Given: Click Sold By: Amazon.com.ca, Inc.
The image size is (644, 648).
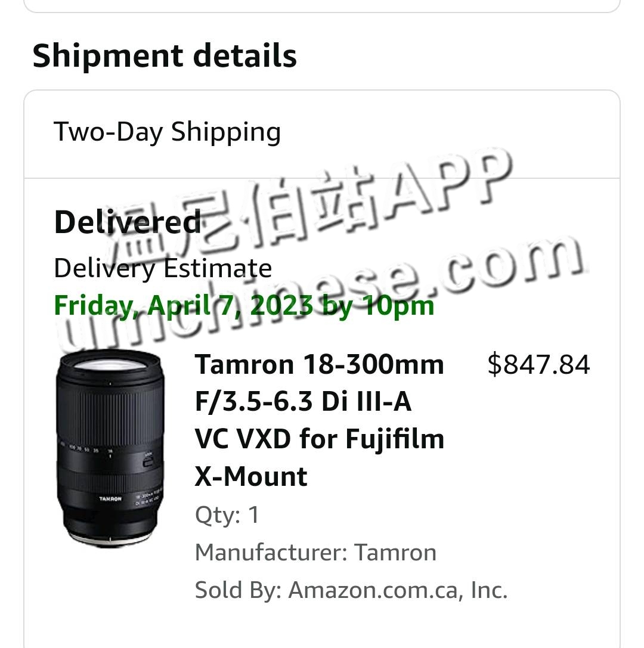Looking at the screenshot, I should tap(351, 590).
